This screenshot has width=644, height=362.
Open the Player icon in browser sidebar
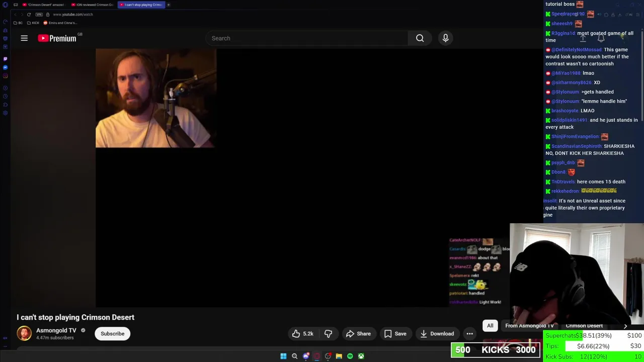pos(5,88)
